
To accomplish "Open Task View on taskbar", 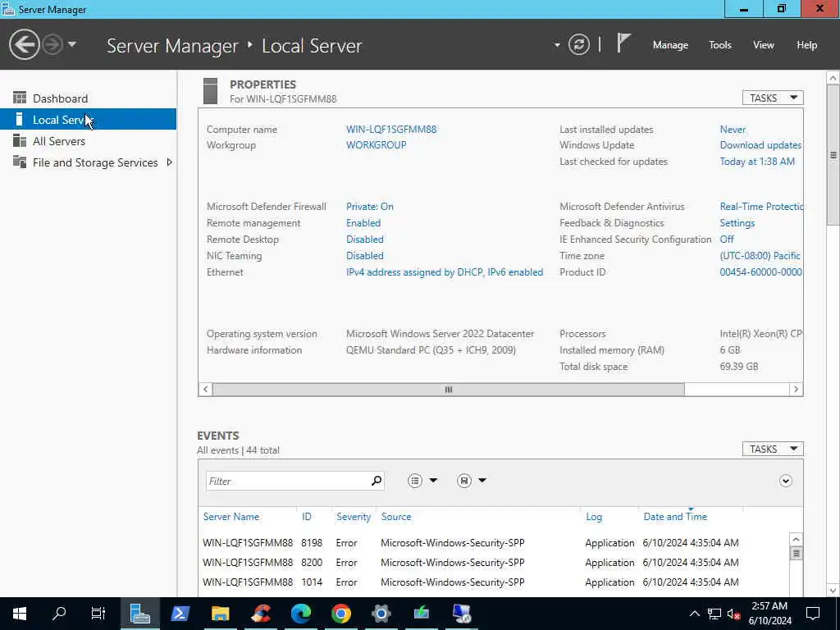I will pos(98,614).
